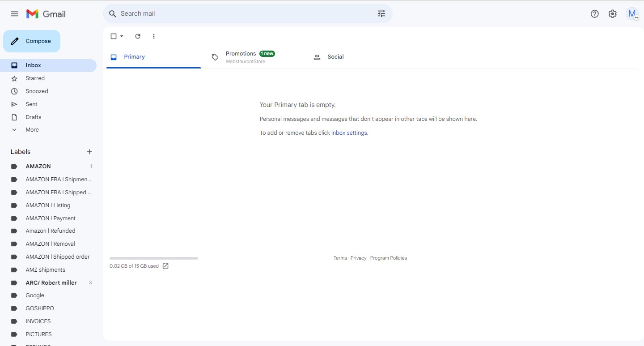This screenshot has width=644, height=346.
Task: Open the Support help icon
Action: tap(595, 14)
